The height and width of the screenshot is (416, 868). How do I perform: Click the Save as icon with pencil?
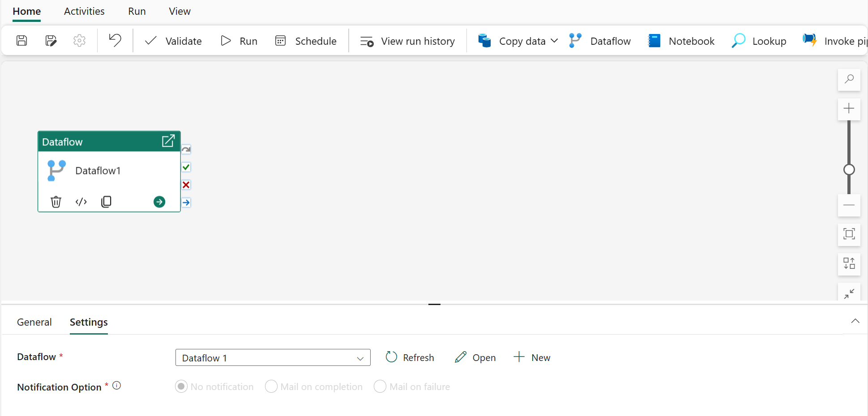[x=51, y=41]
